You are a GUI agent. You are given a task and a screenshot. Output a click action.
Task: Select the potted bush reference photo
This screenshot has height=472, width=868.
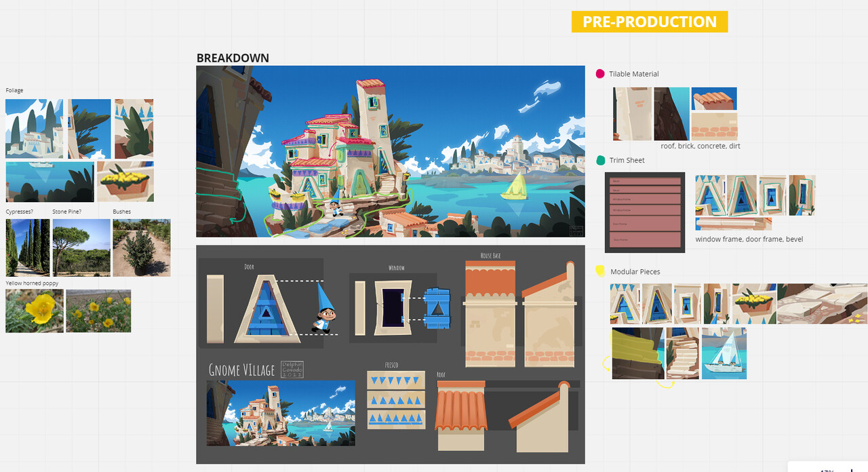click(142, 248)
